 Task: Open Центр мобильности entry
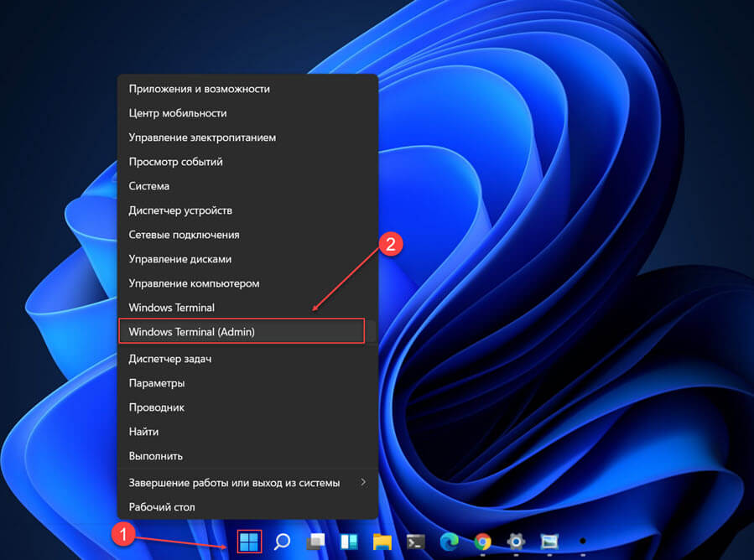pyautogui.click(x=247, y=113)
